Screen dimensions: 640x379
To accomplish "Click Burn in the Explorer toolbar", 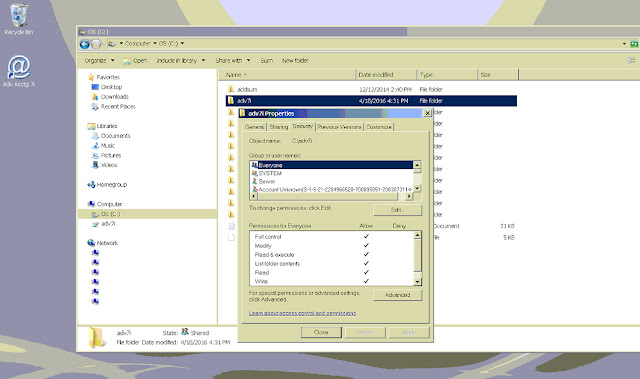I will tap(267, 60).
